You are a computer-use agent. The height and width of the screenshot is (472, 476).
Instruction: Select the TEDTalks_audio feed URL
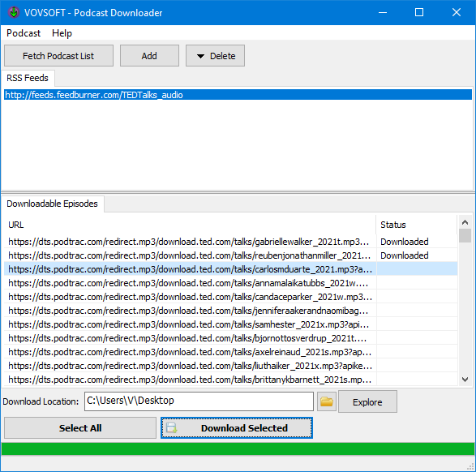pyautogui.click(x=238, y=95)
